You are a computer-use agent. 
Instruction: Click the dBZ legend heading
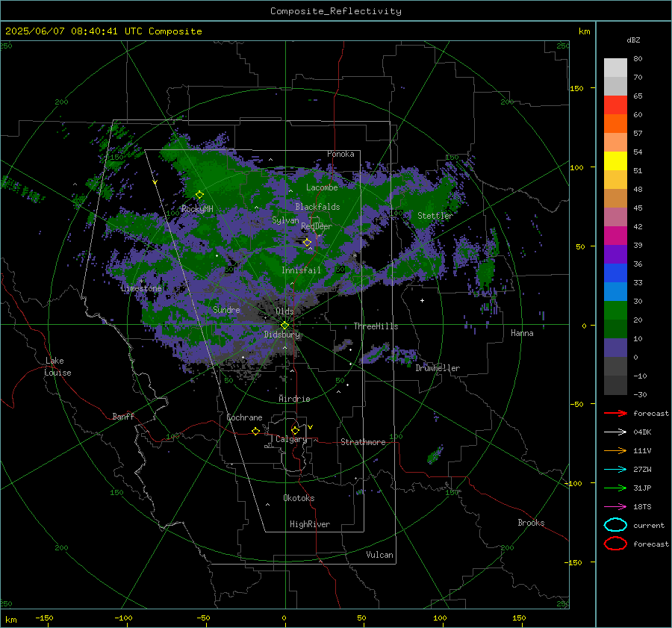pos(633,40)
